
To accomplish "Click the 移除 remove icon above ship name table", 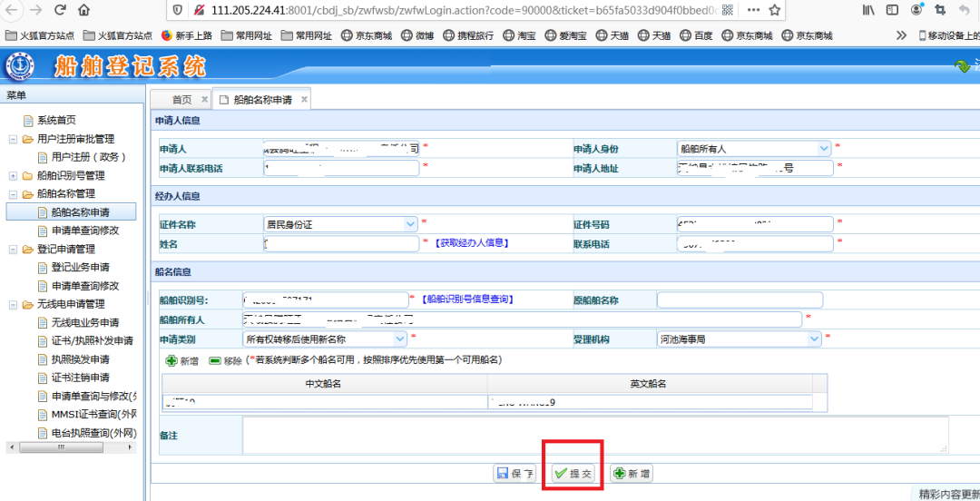I will coord(215,360).
